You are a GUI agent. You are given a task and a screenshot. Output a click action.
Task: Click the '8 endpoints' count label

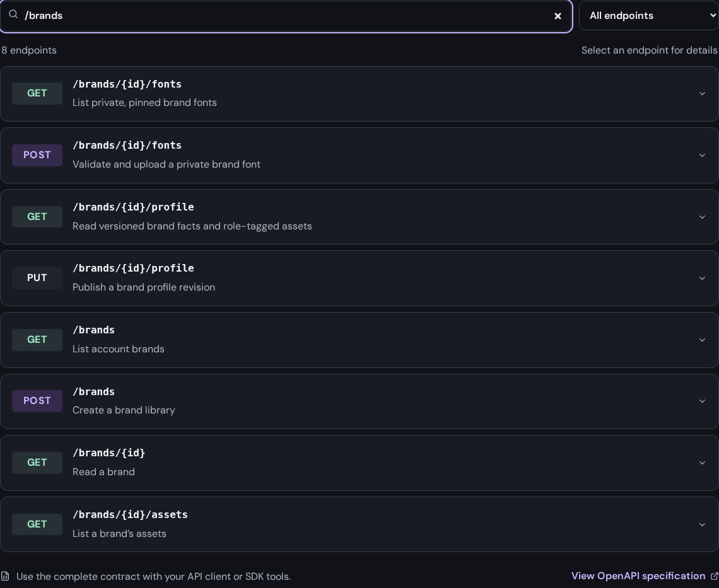(x=29, y=50)
